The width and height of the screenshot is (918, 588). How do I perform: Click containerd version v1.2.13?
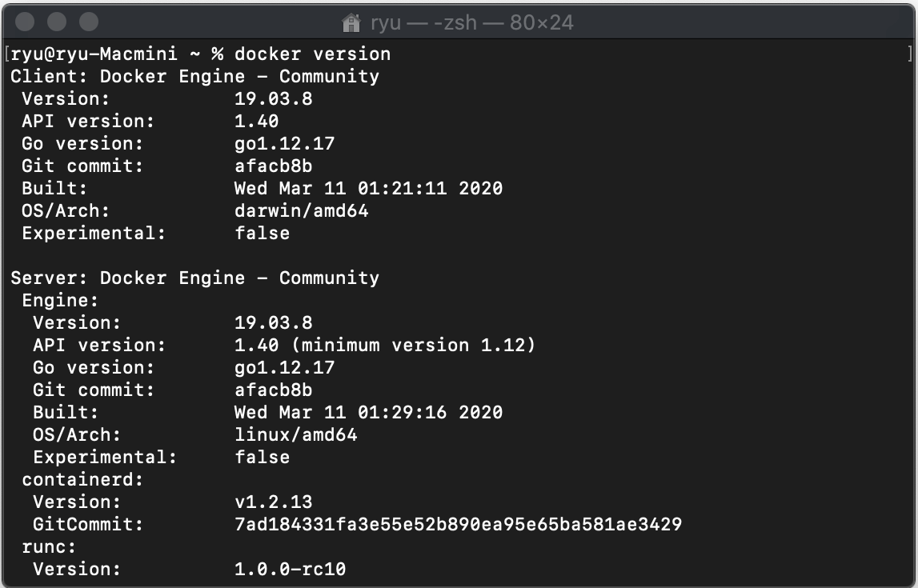[274, 502]
